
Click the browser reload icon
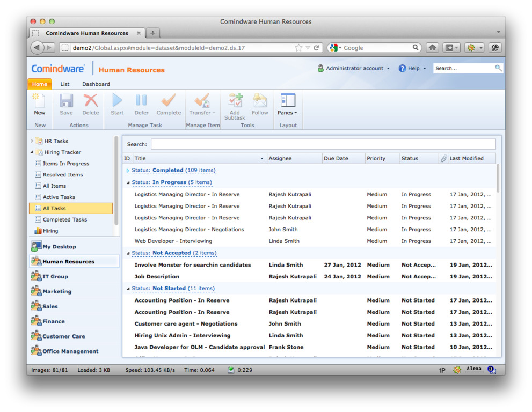pyautogui.click(x=316, y=48)
